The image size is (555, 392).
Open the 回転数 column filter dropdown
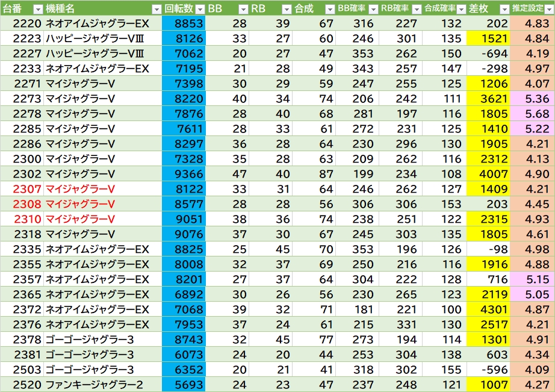[x=200, y=9]
